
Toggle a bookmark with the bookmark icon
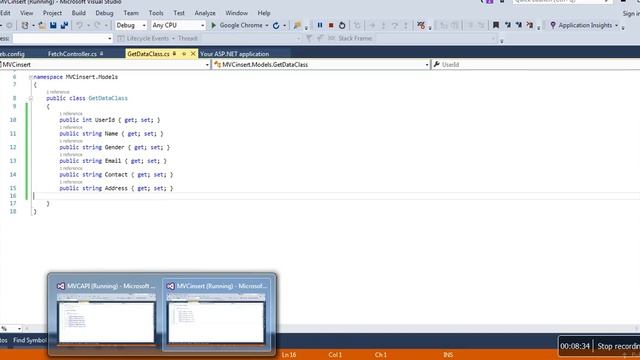tap(496, 25)
